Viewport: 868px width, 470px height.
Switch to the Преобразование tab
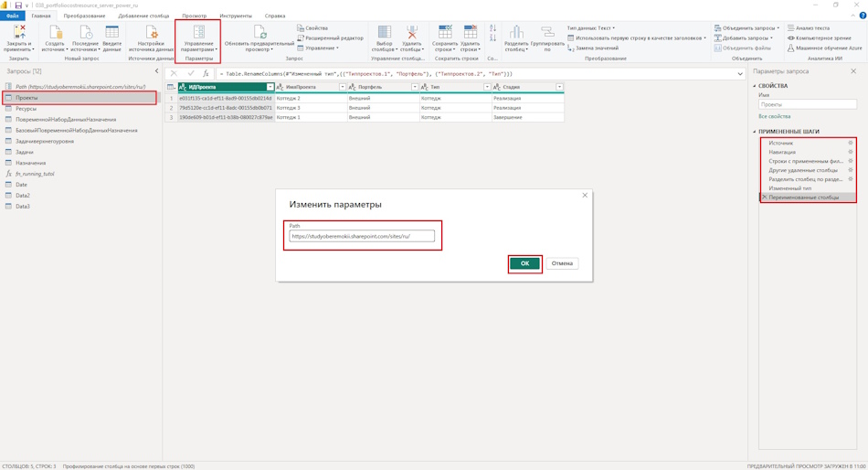(84, 16)
